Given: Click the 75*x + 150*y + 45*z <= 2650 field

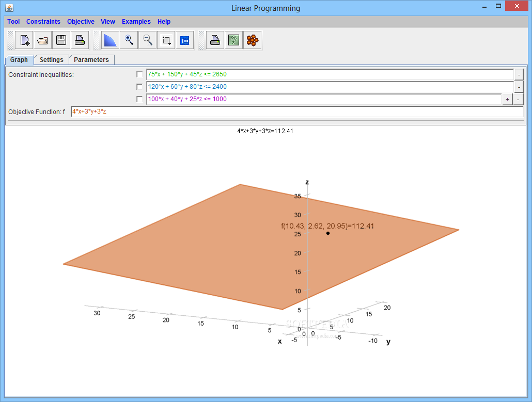Looking at the screenshot, I should pyautogui.click(x=330, y=74).
